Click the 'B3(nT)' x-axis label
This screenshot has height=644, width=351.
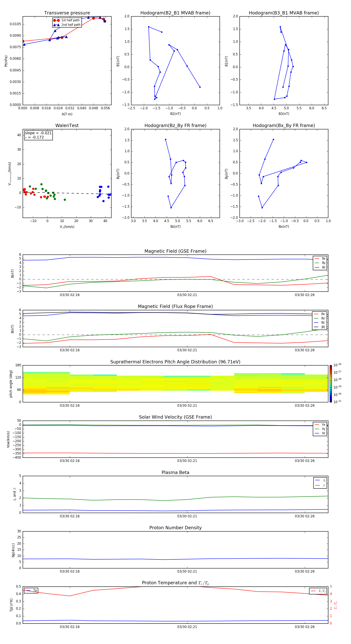click(x=284, y=114)
